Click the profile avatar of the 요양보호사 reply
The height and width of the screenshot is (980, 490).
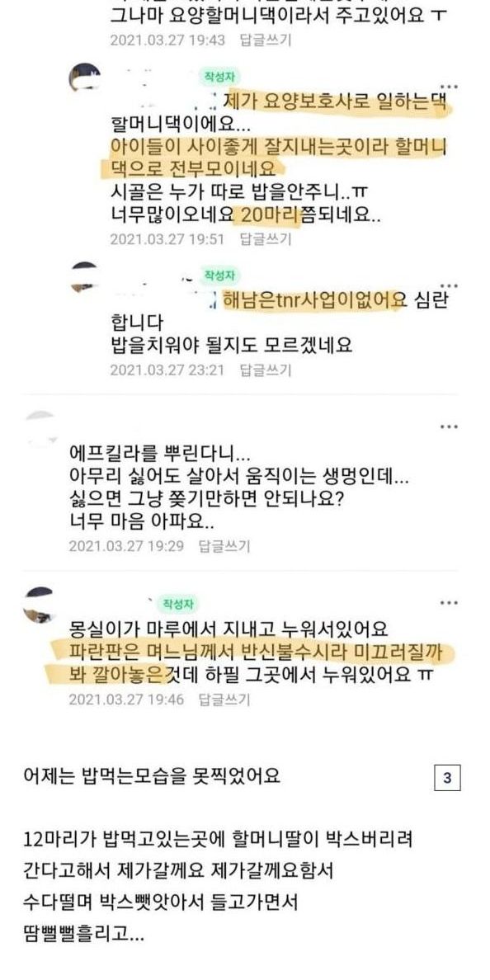84,78
